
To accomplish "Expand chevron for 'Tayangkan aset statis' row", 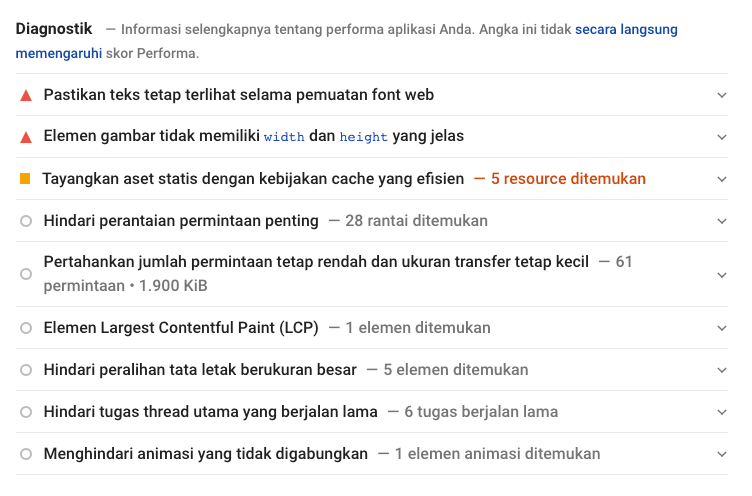I will point(722,179).
